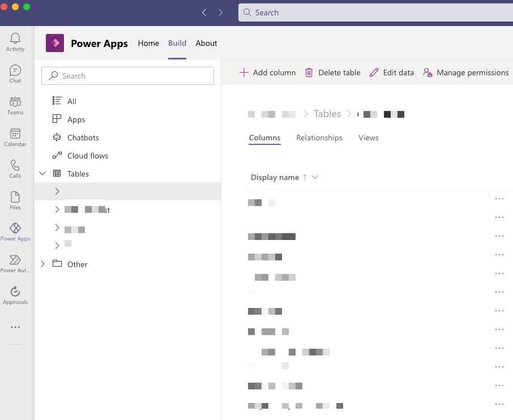Select the Home tab in Power Apps

[x=148, y=43]
